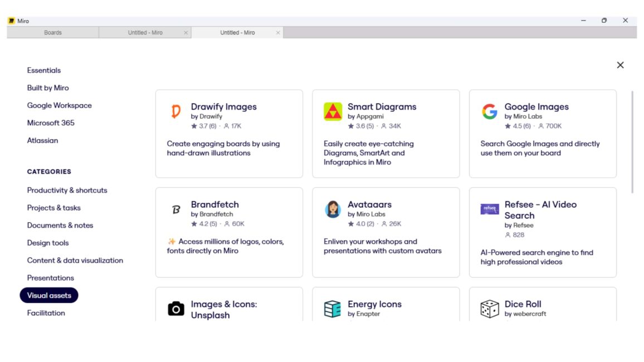
Task: Click the Brandfetch B logo
Action: pos(176,210)
